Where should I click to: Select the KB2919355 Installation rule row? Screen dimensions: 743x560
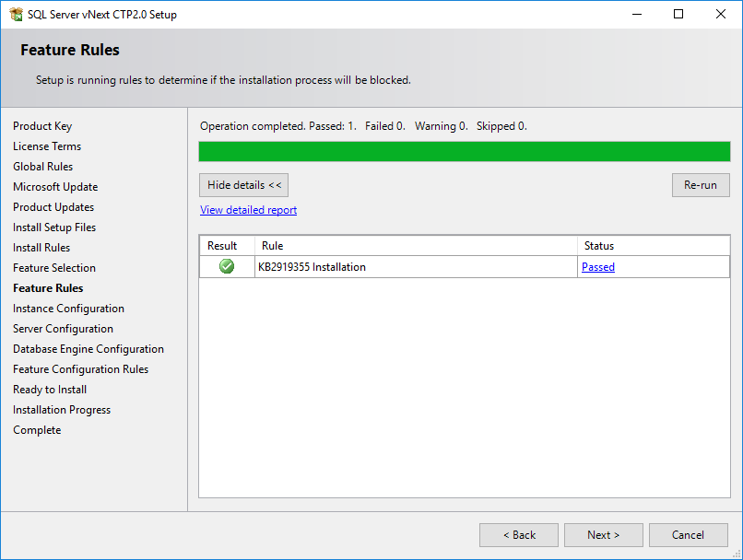pos(465,267)
